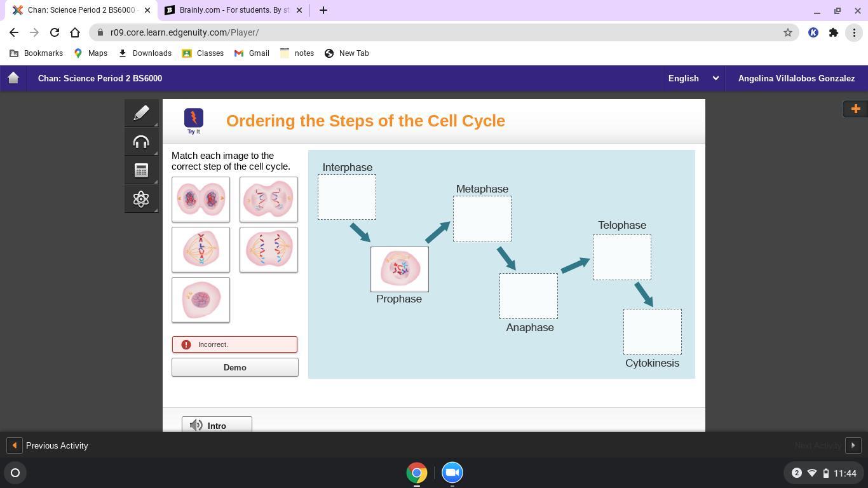Image resolution: width=868 pixels, height=488 pixels.
Task: Click the orange plus expand button
Action: [x=855, y=109]
